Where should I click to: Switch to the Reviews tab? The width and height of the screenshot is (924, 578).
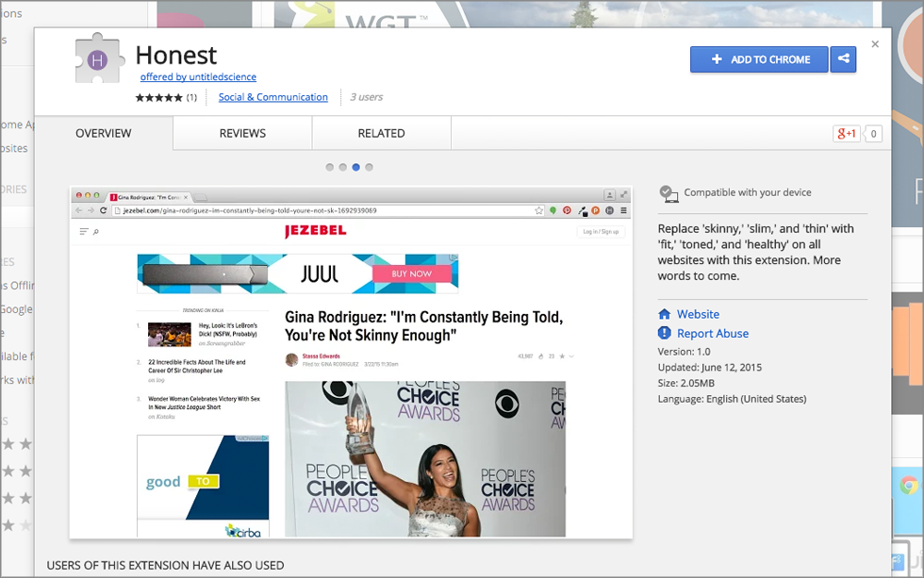pyautogui.click(x=243, y=133)
